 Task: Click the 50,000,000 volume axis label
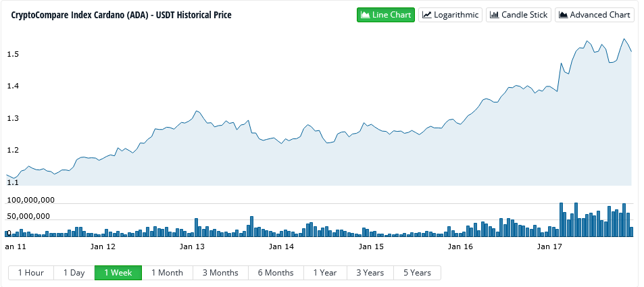click(27, 216)
